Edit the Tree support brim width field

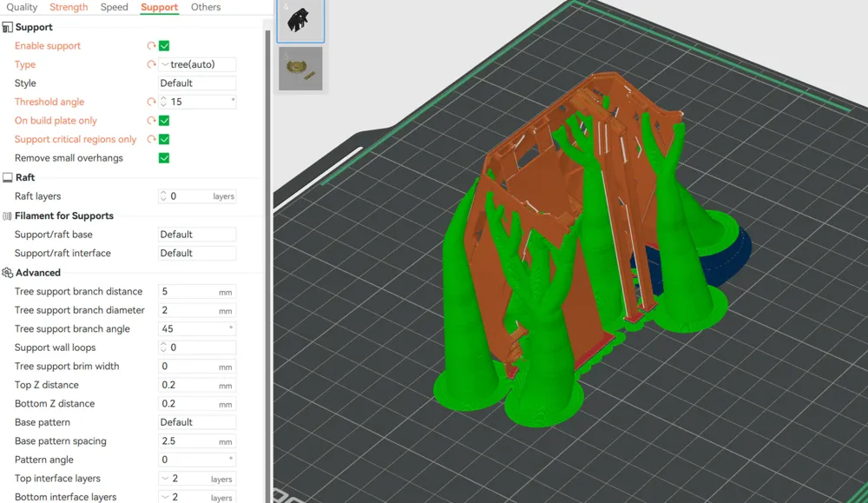197,366
